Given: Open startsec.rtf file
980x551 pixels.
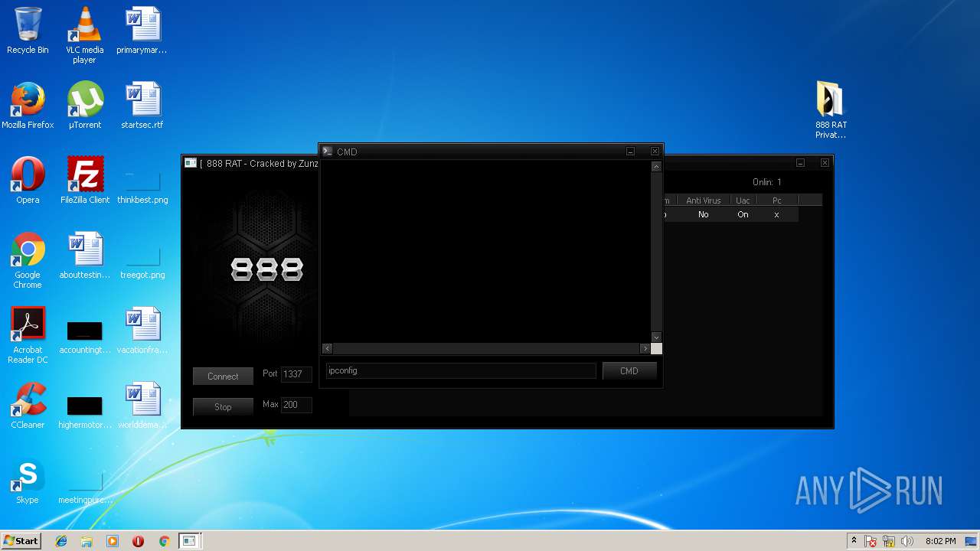Looking at the screenshot, I should tap(142, 106).
